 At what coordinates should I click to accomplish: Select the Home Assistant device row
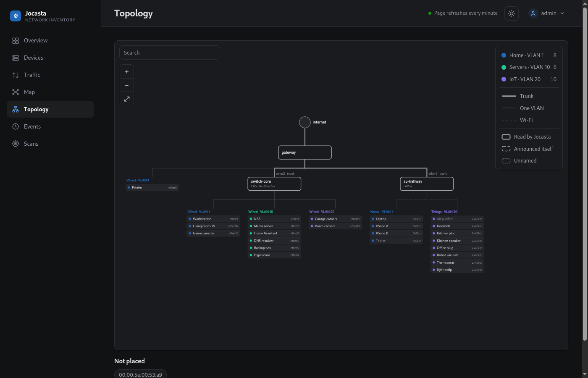(274, 234)
